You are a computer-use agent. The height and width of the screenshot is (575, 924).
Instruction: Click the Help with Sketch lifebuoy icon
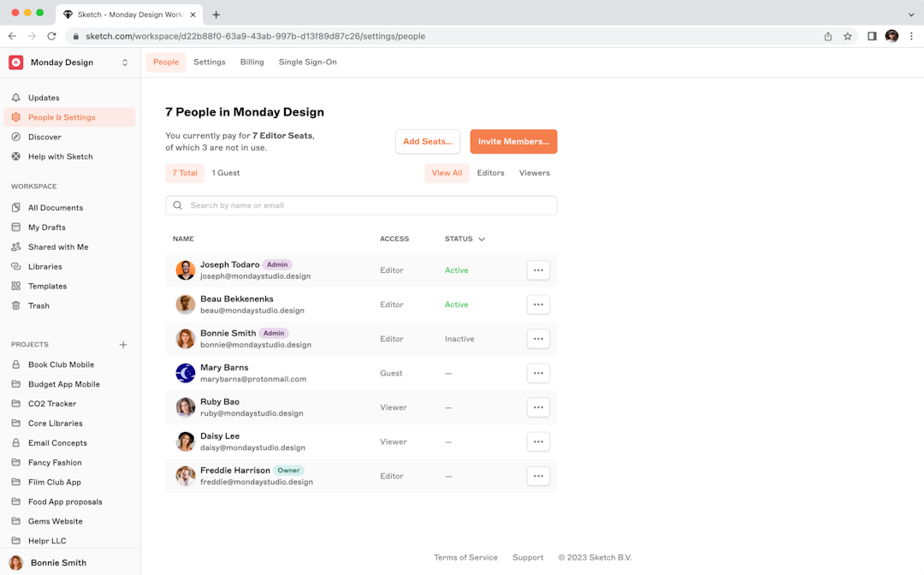(x=15, y=157)
